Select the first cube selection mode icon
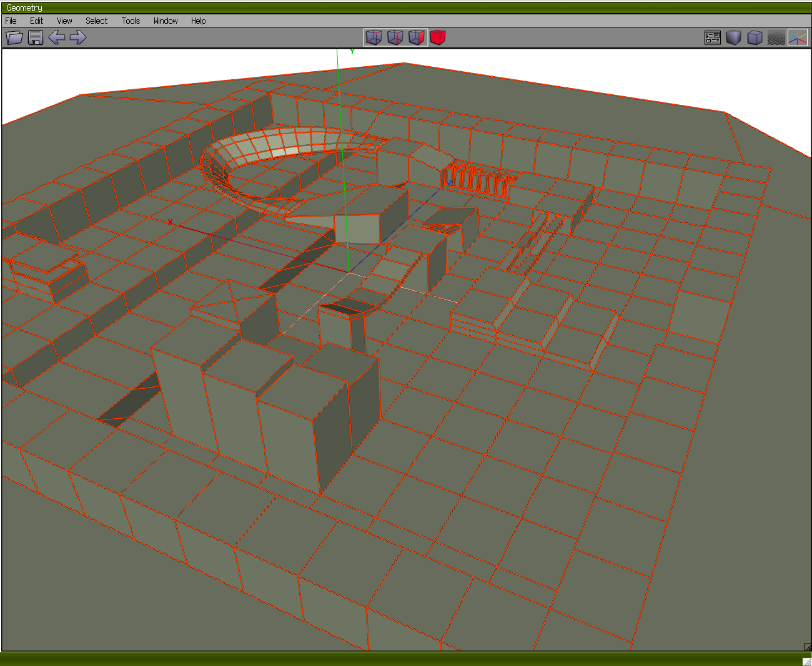This screenshot has width=812, height=666. coord(374,37)
